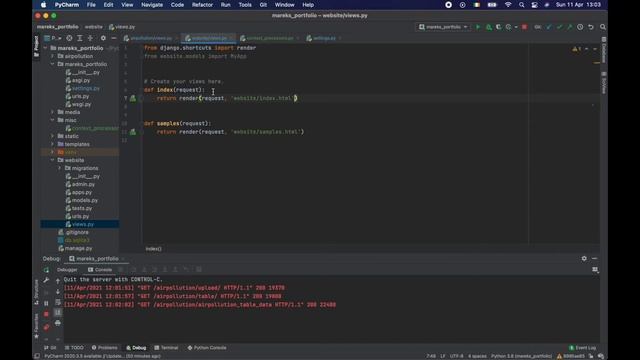Run with Coverage icon in toolbar

pos(498,27)
